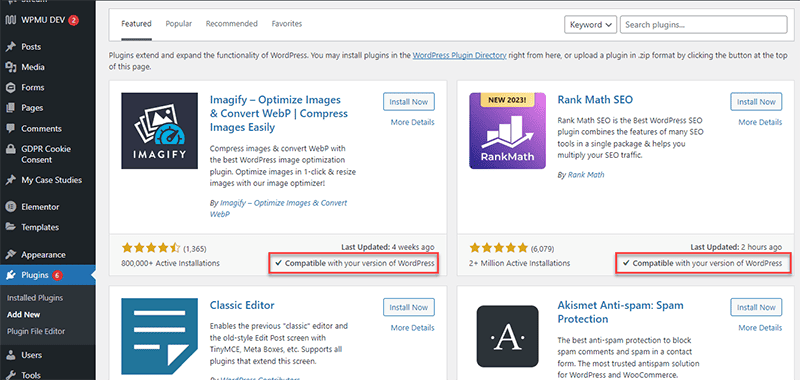This screenshot has height=380, width=800.
Task: Switch to the Favorites tab
Action: pyautogui.click(x=287, y=24)
